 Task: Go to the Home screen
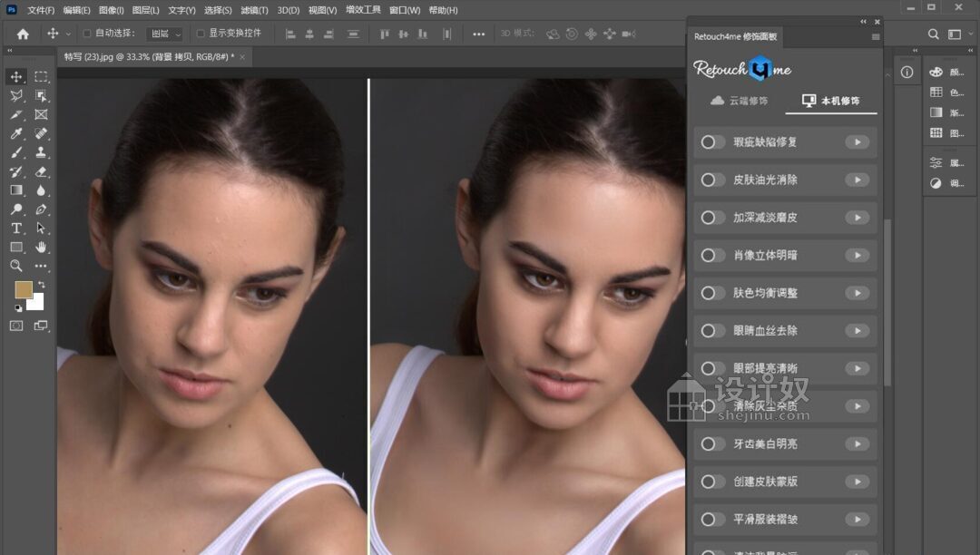tap(23, 34)
